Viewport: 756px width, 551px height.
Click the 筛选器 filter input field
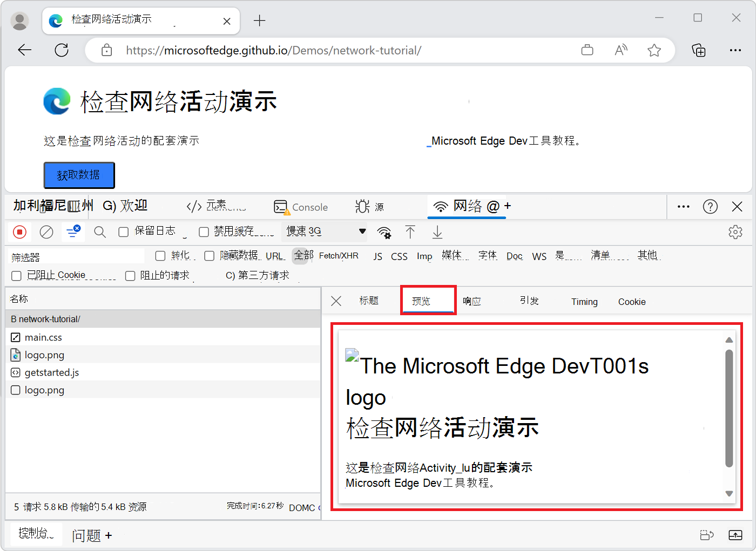pos(77,257)
